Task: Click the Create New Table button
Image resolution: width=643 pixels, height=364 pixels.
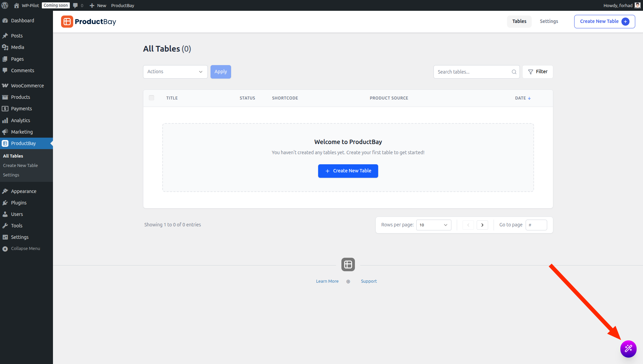Action: (348, 171)
